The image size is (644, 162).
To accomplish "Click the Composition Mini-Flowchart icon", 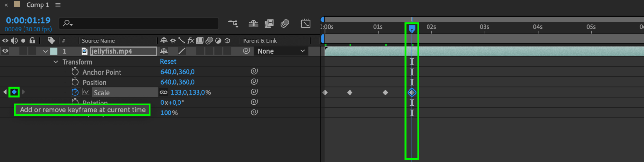I will [x=233, y=23].
